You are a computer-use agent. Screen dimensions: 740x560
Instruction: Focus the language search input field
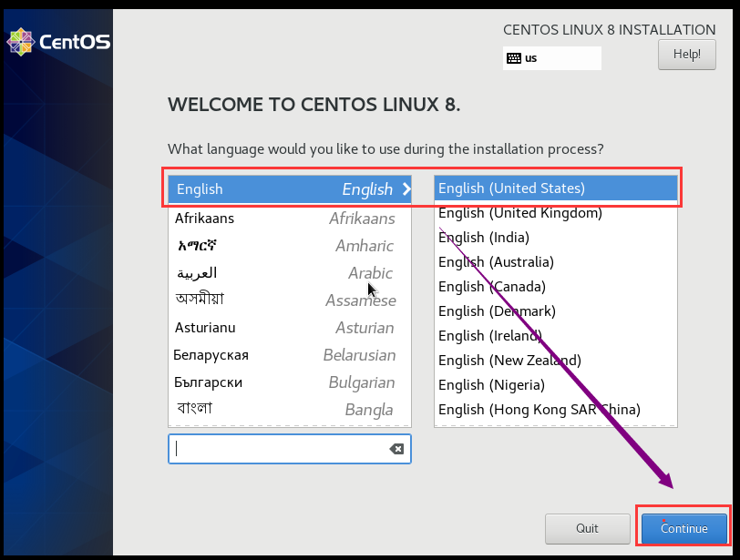pos(289,449)
